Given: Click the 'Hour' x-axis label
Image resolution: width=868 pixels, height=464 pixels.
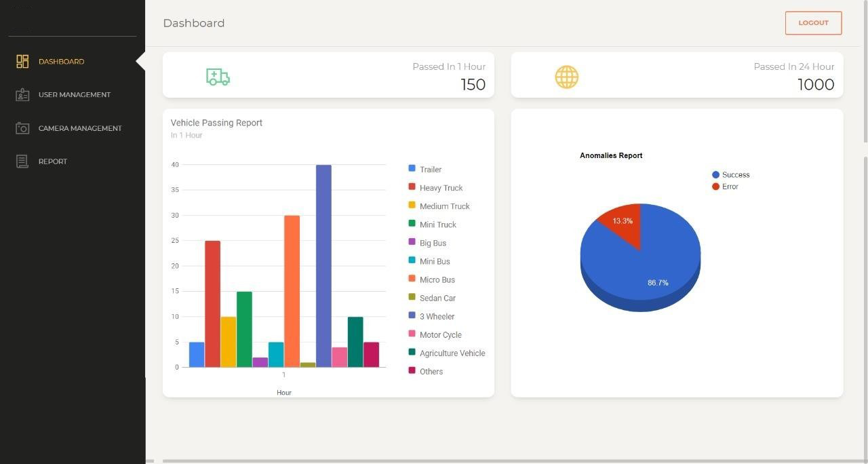Looking at the screenshot, I should [284, 393].
